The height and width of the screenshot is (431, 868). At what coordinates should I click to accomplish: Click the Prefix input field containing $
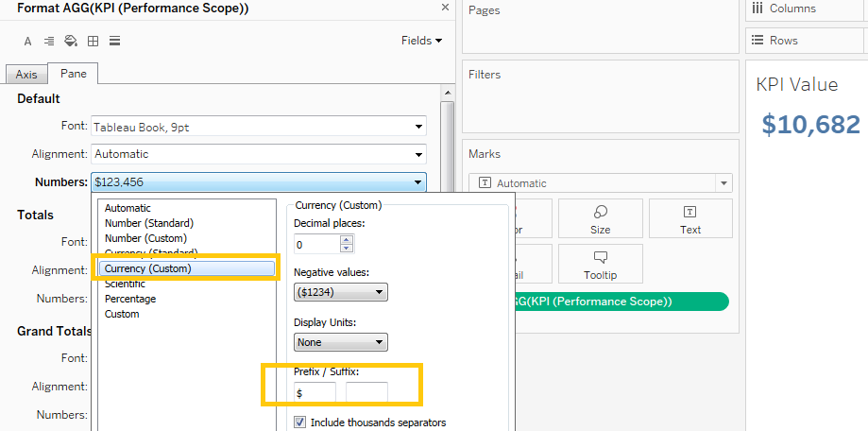[x=315, y=392]
